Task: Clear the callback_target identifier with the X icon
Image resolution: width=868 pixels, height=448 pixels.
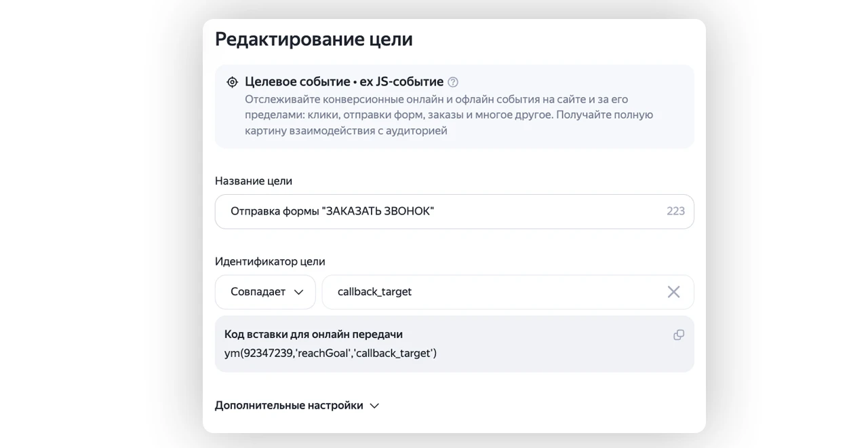Action: [x=673, y=292]
